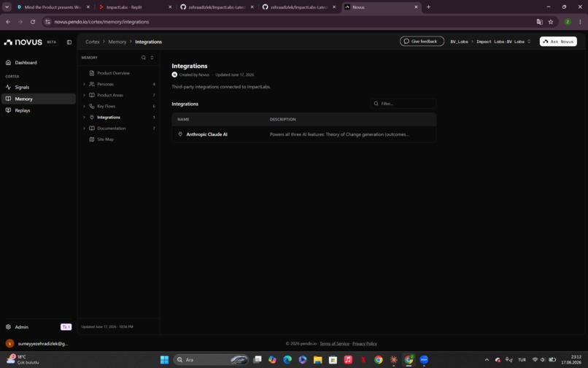Viewport: 588px width, 368px height.
Task: Go to Cortex in the breadcrumb
Action: tap(92, 42)
